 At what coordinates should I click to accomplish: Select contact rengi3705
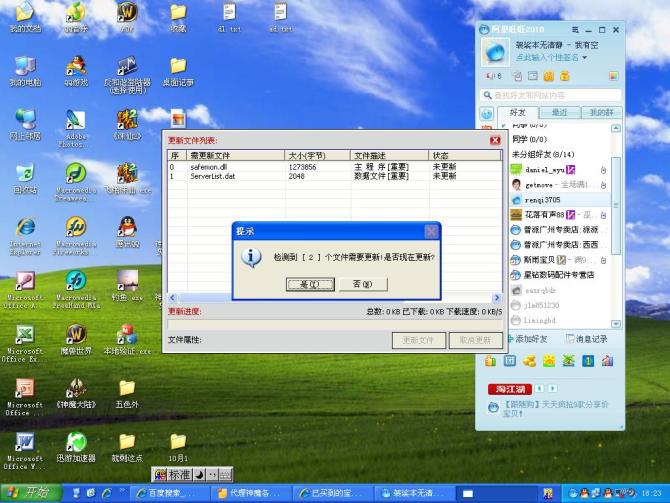tap(560, 200)
